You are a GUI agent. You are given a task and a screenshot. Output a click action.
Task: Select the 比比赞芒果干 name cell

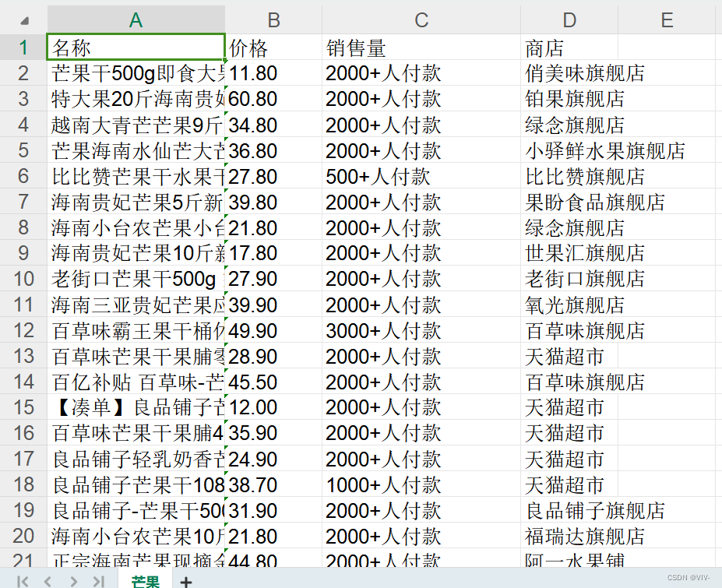click(136, 176)
